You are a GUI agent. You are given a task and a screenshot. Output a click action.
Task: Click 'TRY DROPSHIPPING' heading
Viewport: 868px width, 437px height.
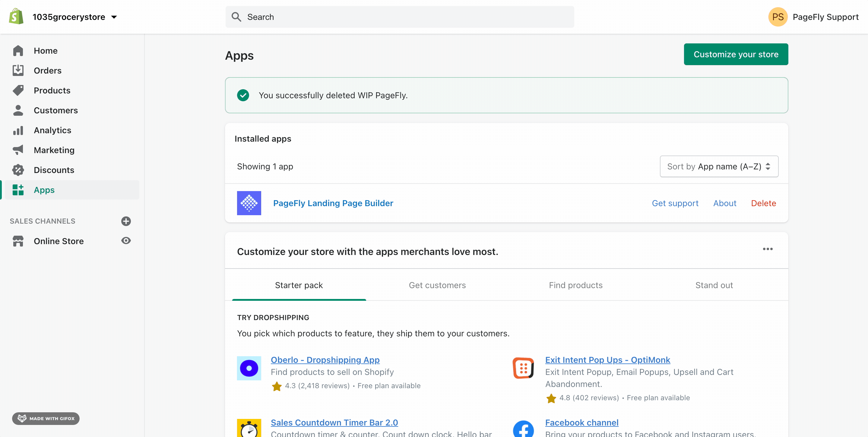click(x=273, y=317)
